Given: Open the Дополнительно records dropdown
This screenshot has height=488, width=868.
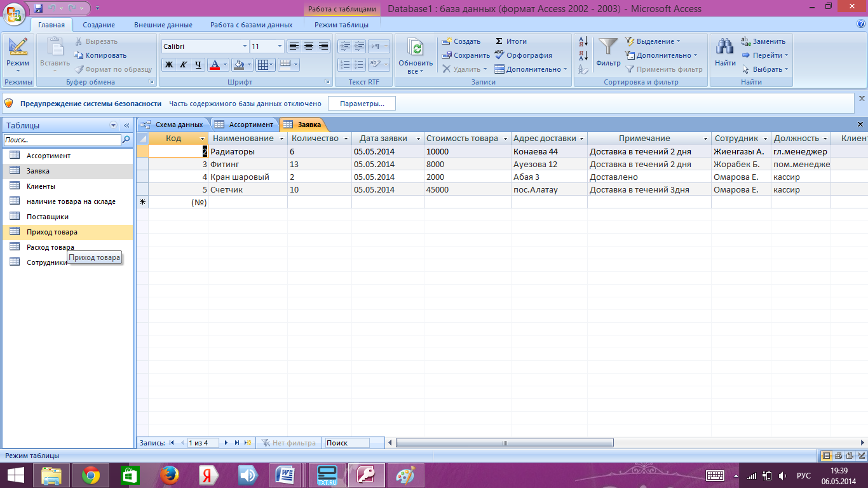Looking at the screenshot, I should pos(531,69).
